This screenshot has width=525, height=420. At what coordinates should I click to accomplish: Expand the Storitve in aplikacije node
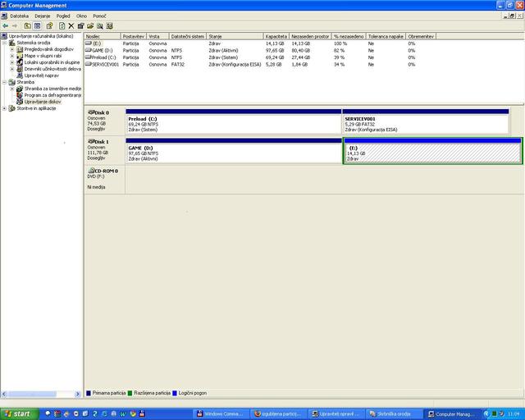pos(4,108)
